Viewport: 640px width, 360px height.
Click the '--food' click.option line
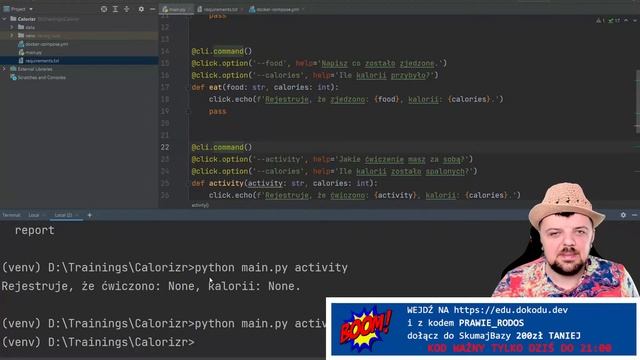319,63
